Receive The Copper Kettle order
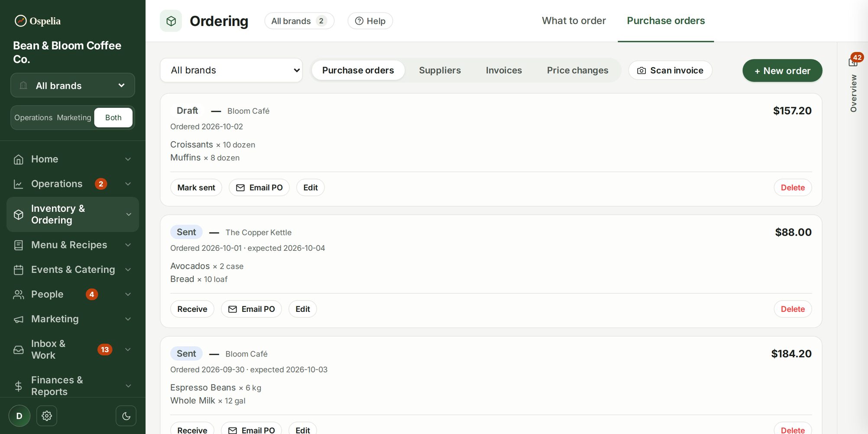 [x=192, y=309]
